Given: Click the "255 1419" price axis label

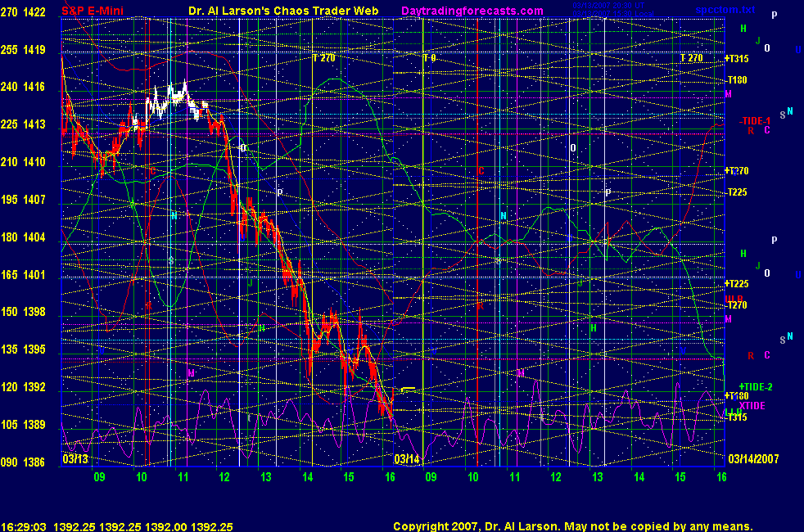Looking at the screenshot, I should (23, 50).
